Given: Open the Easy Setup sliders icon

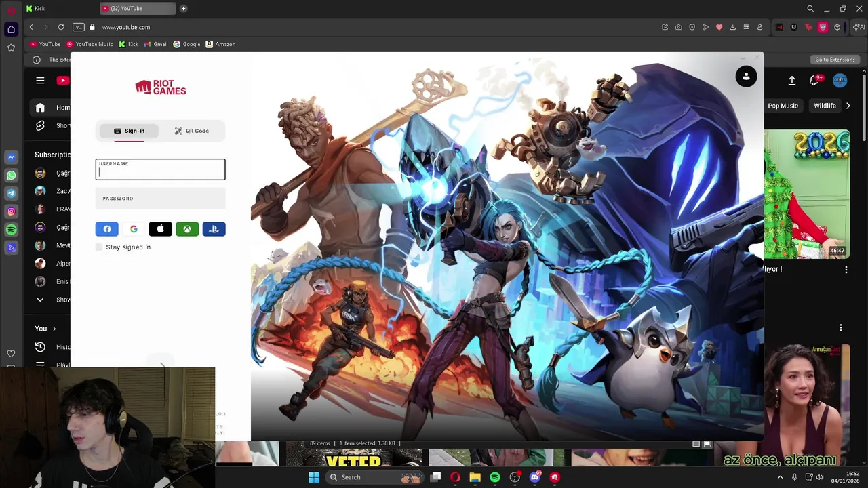Looking at the screenshot, I should [x=746, y=27].
